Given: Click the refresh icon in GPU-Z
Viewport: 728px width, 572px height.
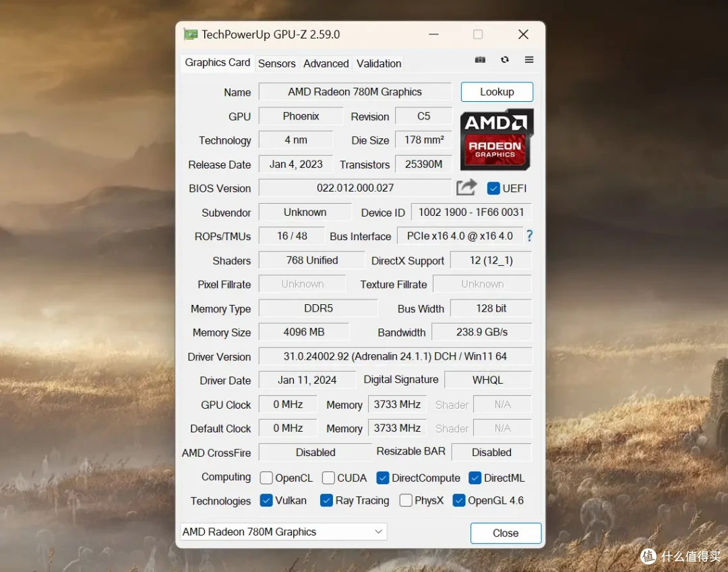Looking at the screenshot, I should pos(505,59).
